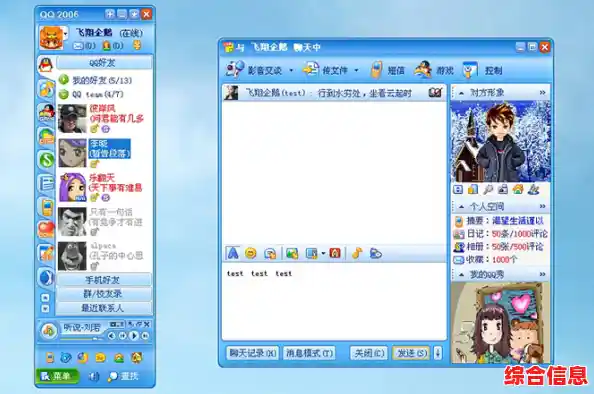Click the screen capture icon in chat toolbar

(312, 253)
